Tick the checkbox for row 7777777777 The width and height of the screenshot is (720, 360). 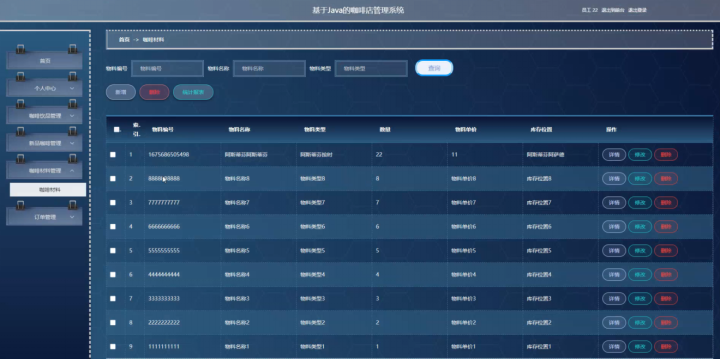pyautogui.click(x=113, y=202)
